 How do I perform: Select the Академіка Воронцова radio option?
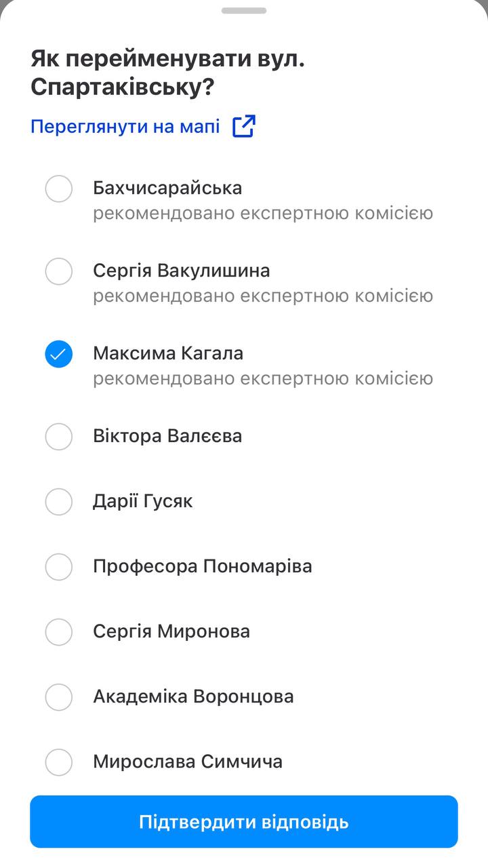coord(59,697)
